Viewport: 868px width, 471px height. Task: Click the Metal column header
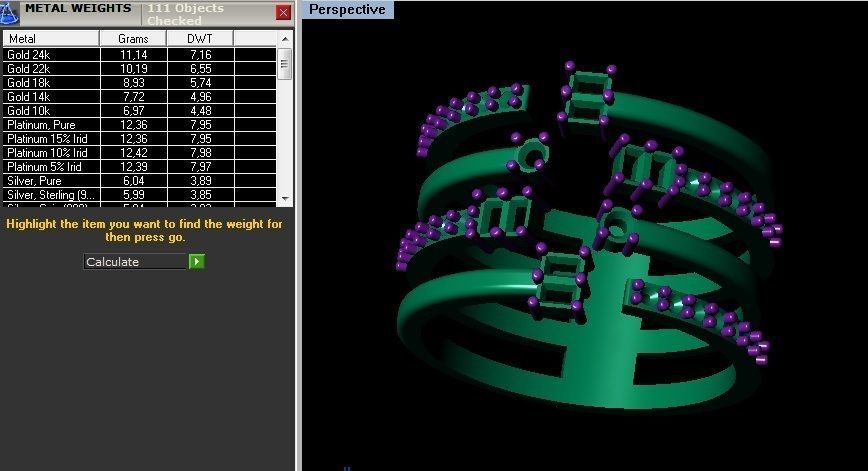coord(51,38)
